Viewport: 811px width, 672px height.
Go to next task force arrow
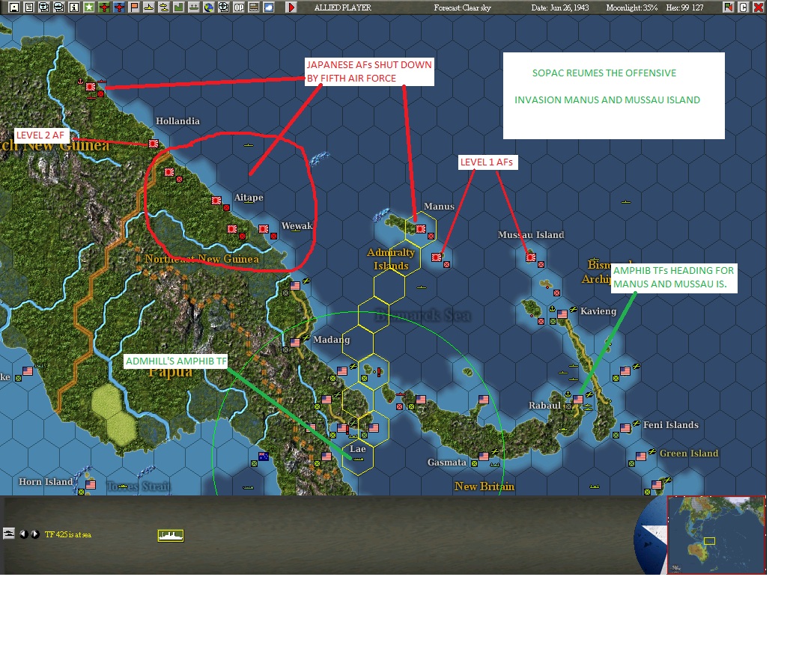pyautogui.click(x=34, y=534)
